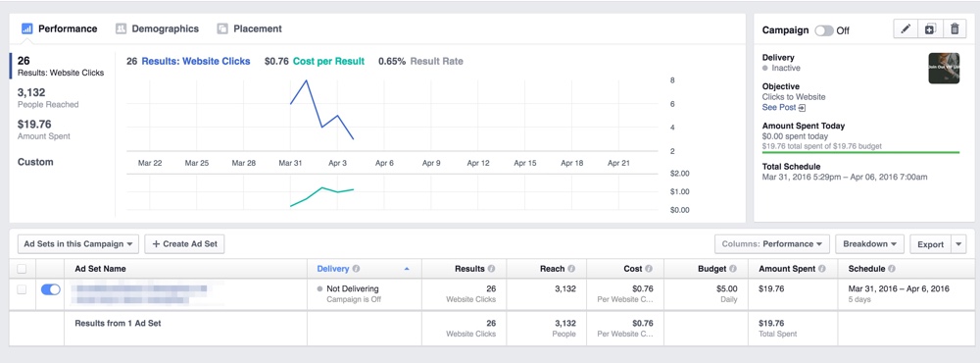Click the Result Rate chart legend
This screenshot has width=980, height=363.
point(436,62)
